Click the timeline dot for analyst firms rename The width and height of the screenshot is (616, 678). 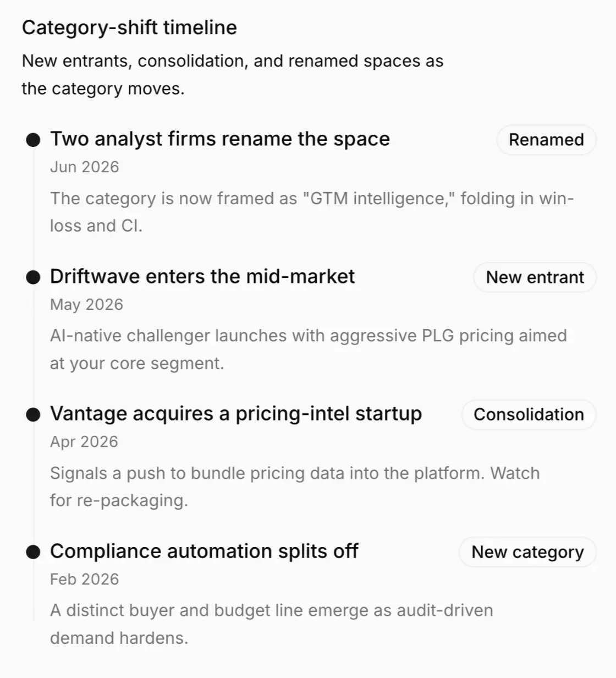[34, 140]
